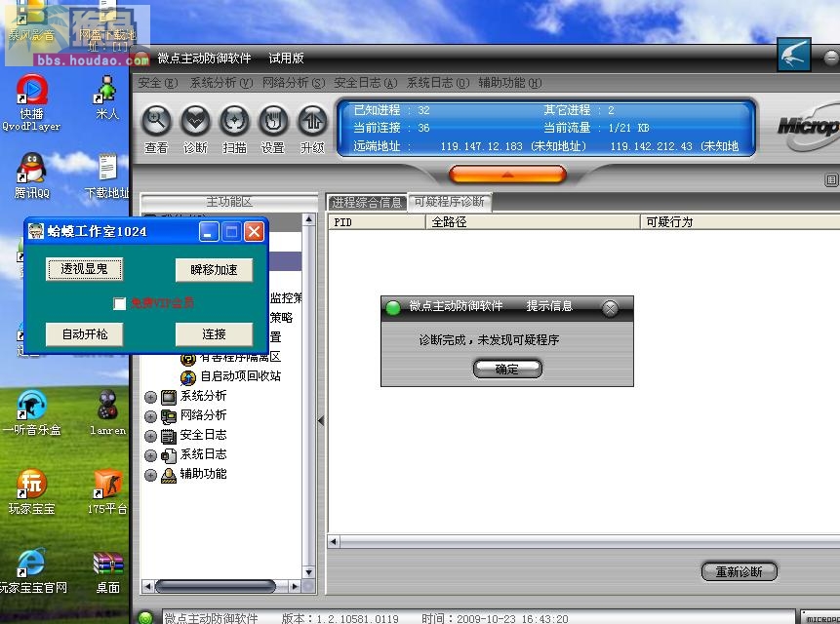Click the 有害程序隔离区 tree icon
The width and height of the screenshot is (840, 624).
(188, 358)
